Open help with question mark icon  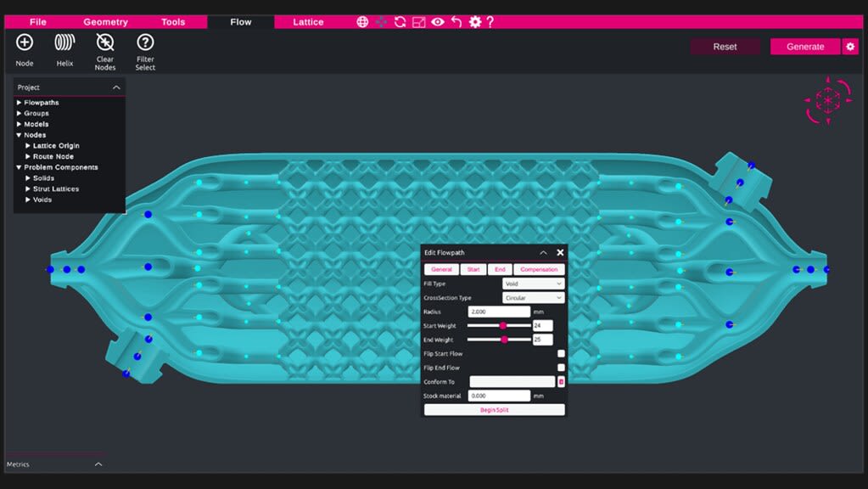pyautogui.click(x=490, y=22)
